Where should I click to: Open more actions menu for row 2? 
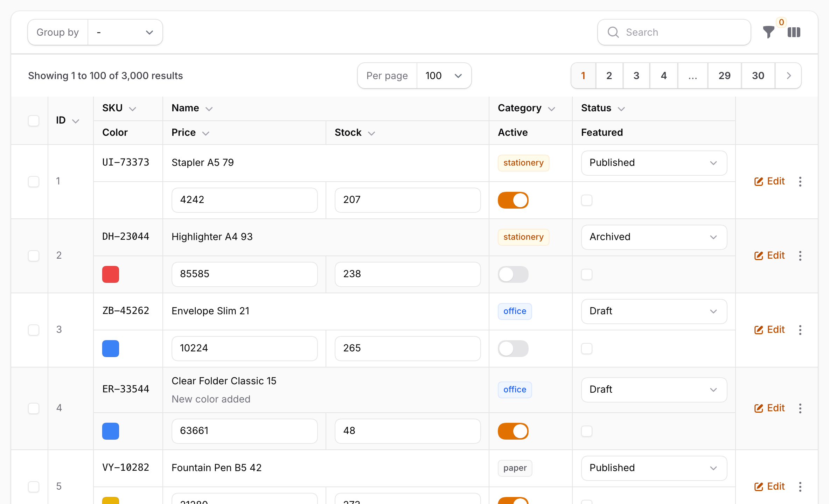[800, 255]
